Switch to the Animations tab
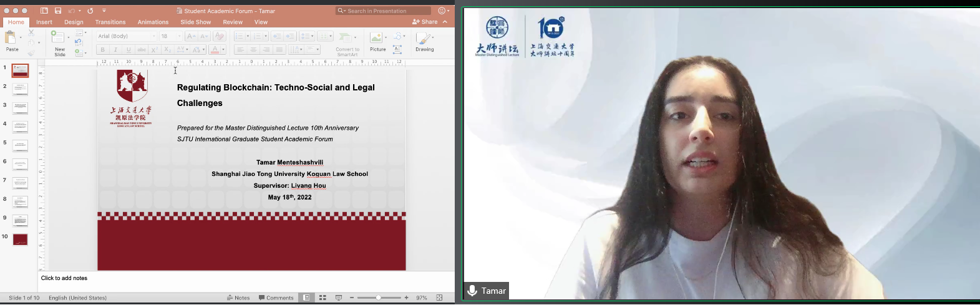Image resolution: width=980 pixels, height=305 pixels. click(153, 22)
